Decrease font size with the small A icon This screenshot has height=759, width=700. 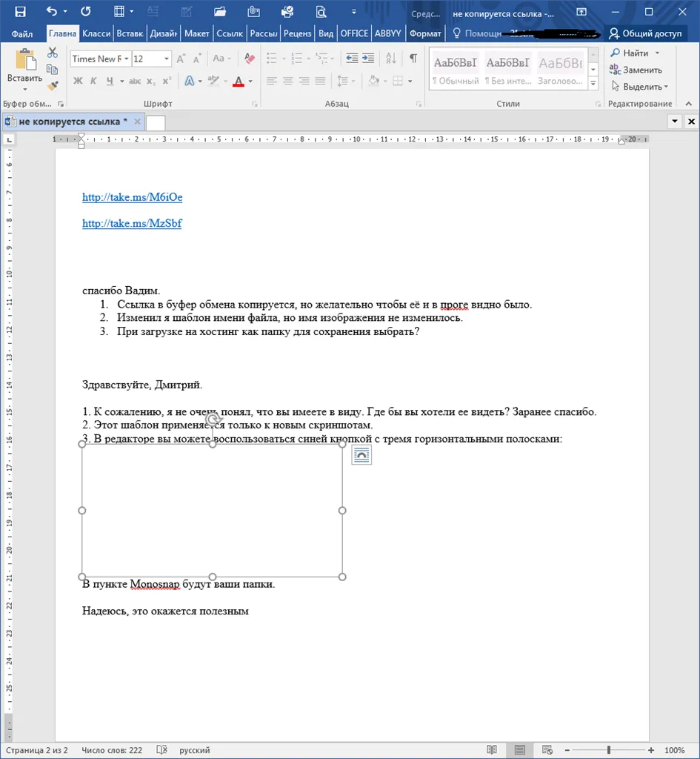(x=196, y=59)
